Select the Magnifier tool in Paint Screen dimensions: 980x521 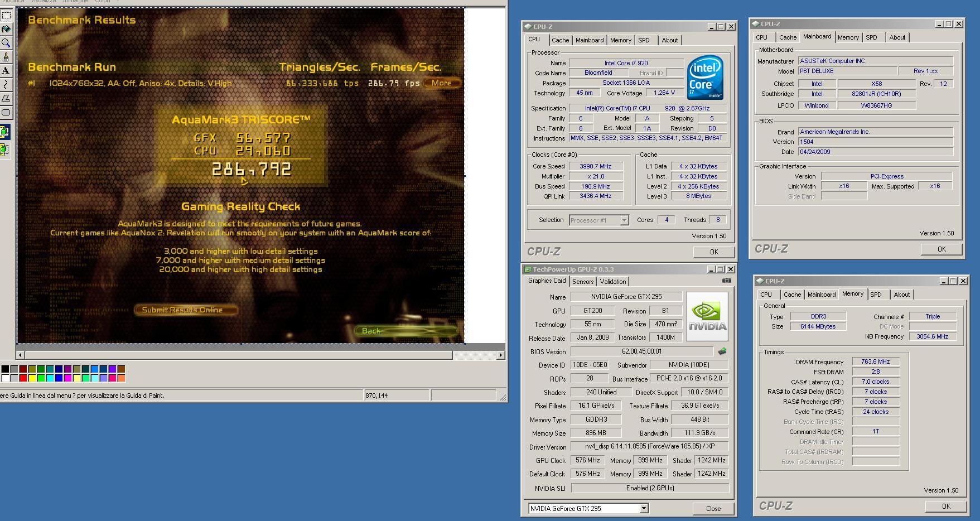pos(6,43)
